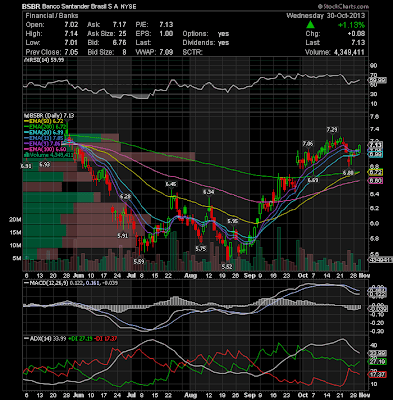Click the 7.29 peak price label
The image size is (393, 400).
[332, 129]
